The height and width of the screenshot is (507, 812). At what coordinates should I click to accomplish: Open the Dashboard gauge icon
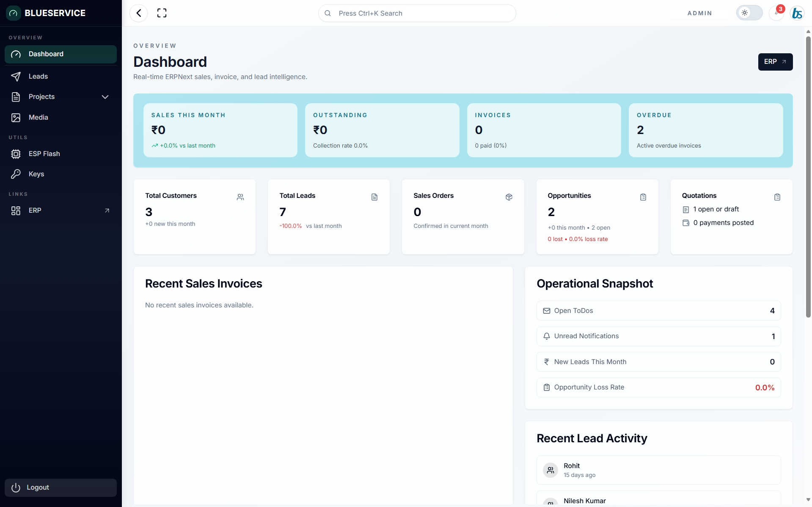coord(16,54)
